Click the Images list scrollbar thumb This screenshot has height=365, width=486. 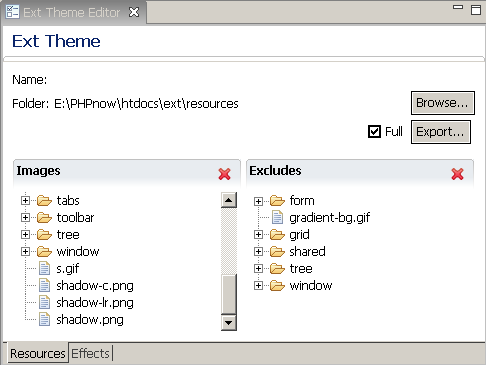tap(229, 294)
